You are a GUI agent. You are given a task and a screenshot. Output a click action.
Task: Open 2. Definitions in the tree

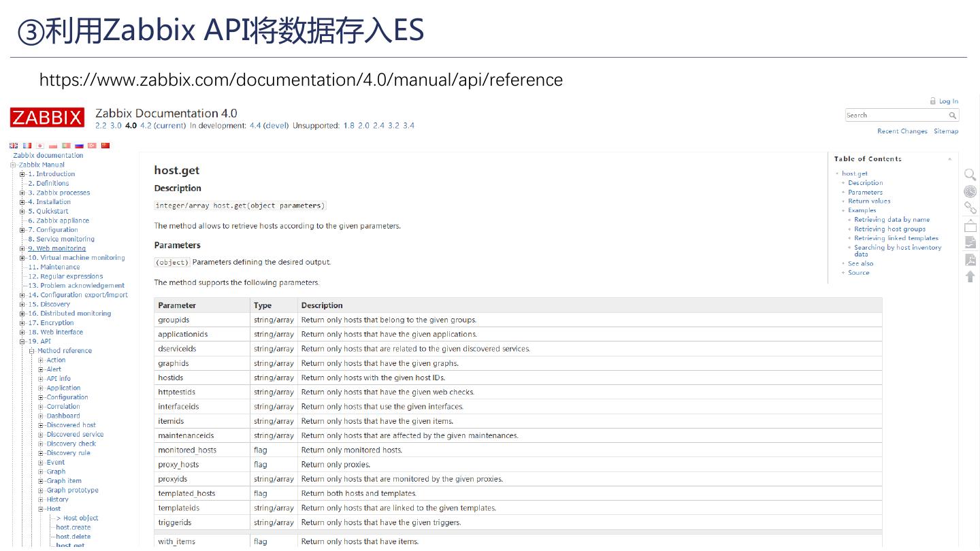point(48,184)
